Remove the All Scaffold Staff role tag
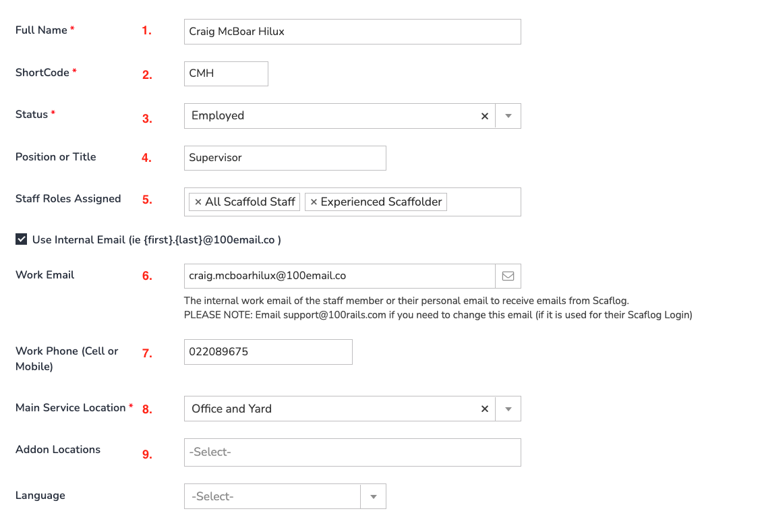This screenshot has width=760, height=532. 198,202
